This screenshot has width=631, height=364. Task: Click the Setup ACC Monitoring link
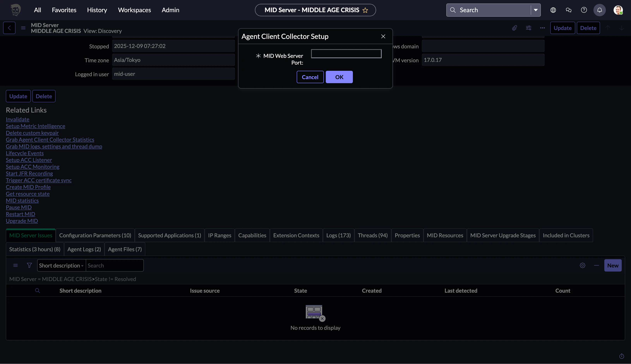[x=33, y=167]
